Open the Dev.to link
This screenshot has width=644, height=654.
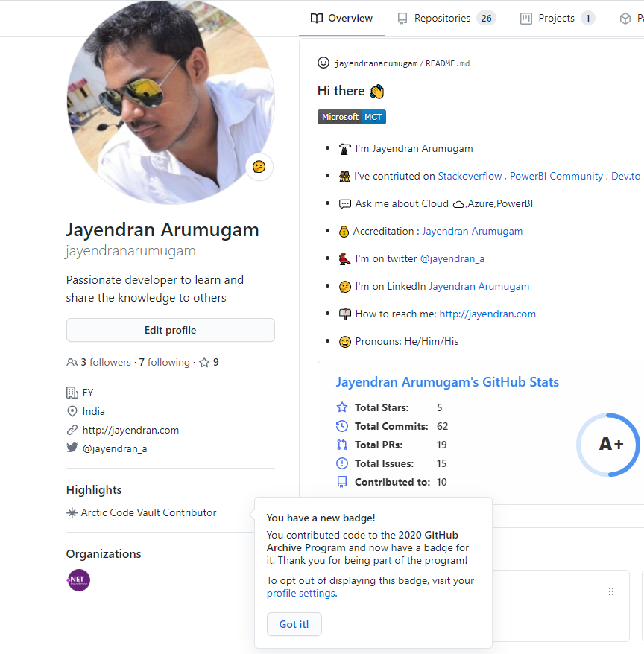(625, 176)
